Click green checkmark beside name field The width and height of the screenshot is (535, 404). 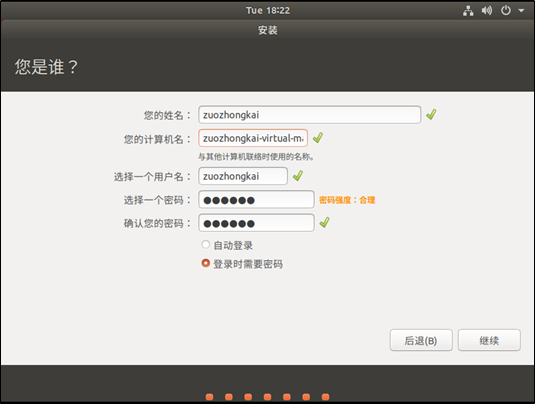pyautogui.click(x=431, y=114)
